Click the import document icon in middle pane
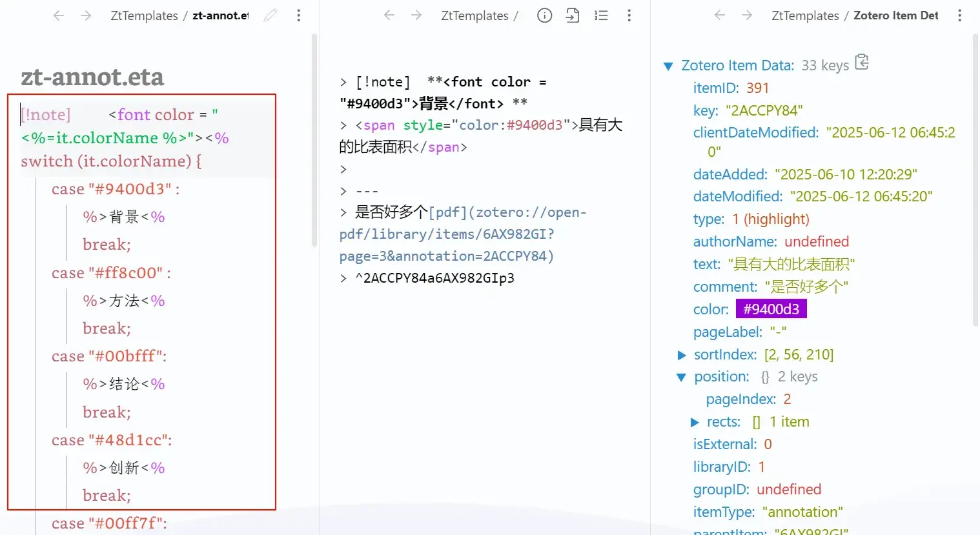 point(573,15)
